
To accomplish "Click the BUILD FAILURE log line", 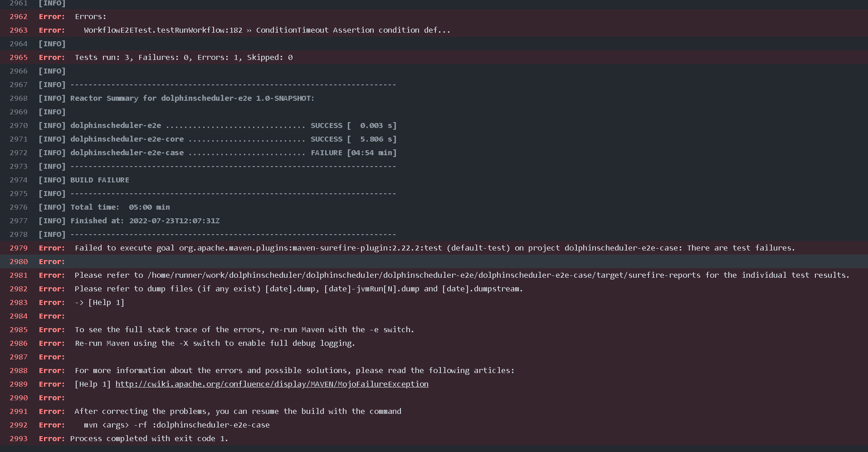I will (434, 180).
